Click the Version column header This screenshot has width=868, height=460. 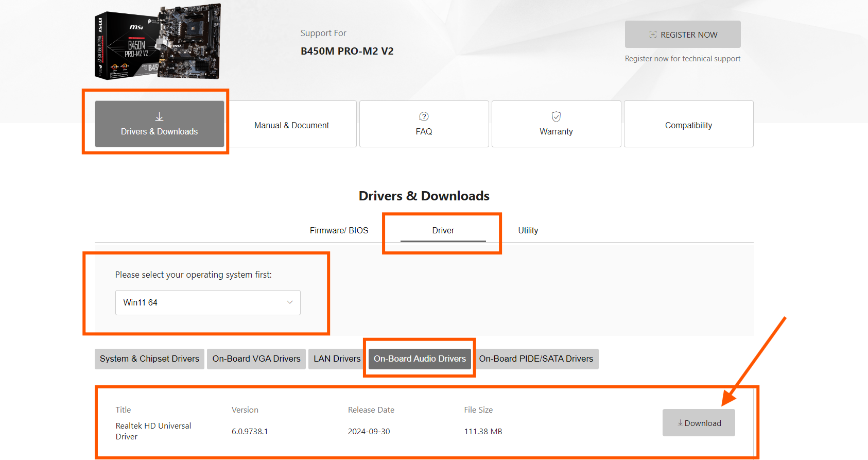click(245, 410)
